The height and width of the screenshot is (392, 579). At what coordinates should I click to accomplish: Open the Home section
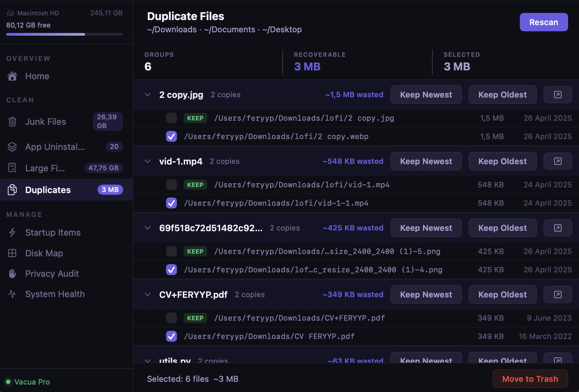(66, 76)
